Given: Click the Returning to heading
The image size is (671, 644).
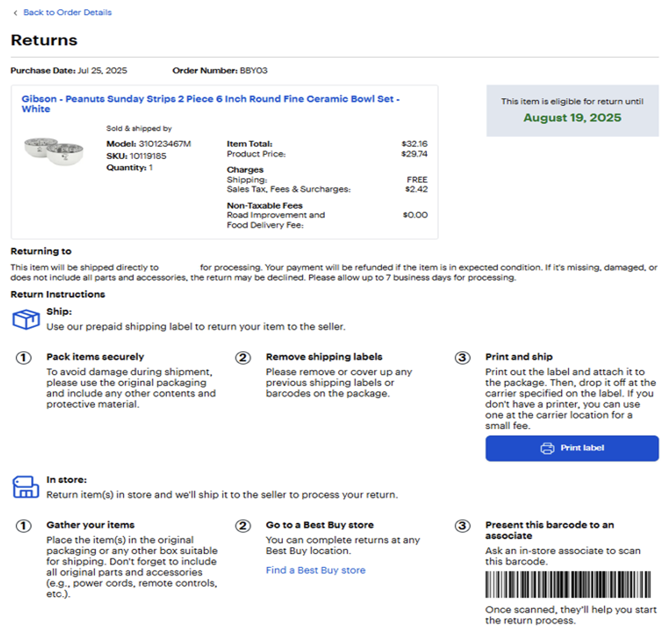Looking at the screenshot, I should tap(41, 251).
